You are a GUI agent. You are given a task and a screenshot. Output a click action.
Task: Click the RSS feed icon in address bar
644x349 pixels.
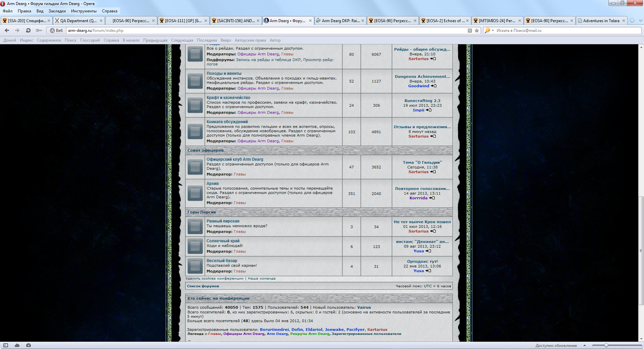pyautogui.click(x=470, y=31)
